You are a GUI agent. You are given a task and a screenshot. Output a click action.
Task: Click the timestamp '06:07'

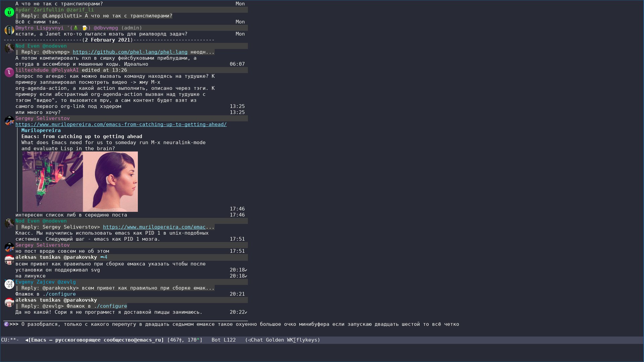click(237, 64)
